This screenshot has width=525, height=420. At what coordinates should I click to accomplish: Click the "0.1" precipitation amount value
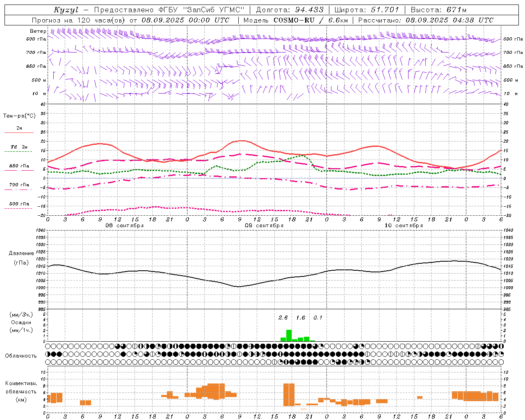click(318, 317)
